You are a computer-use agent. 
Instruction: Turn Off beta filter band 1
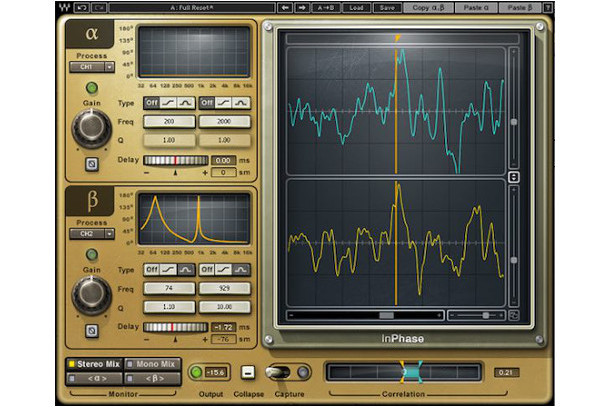tap(152, 270)
